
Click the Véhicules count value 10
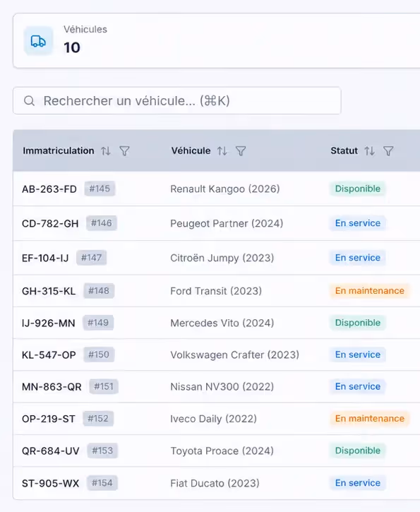coord(72,48)
